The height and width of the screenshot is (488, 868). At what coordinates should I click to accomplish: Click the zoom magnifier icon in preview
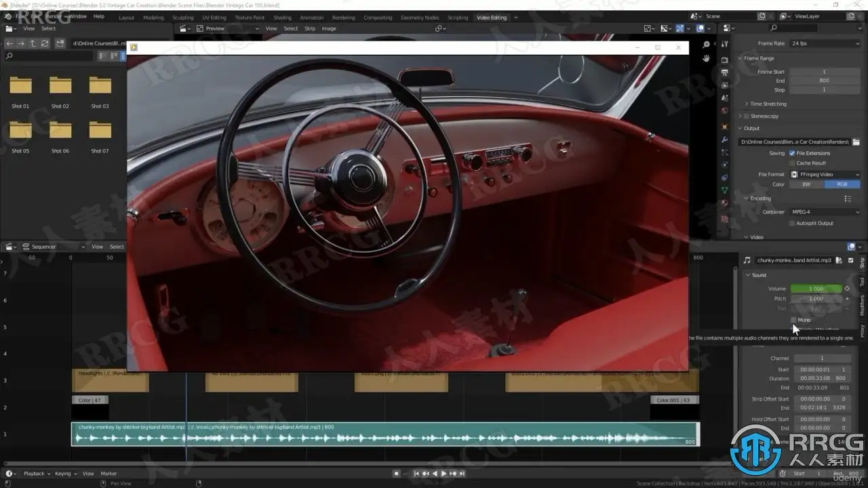(706, 45)
